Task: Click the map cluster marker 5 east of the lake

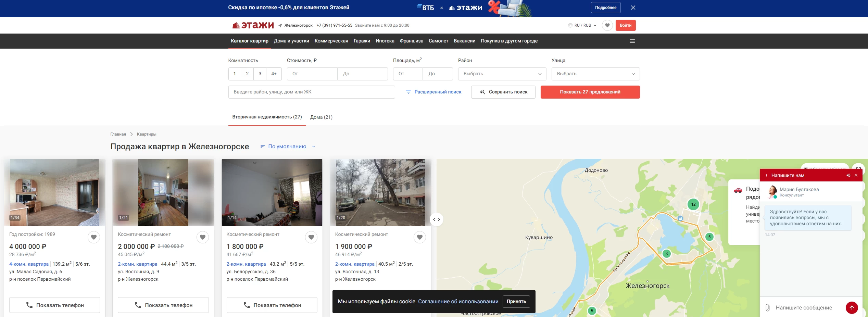Action: point(709,237)
